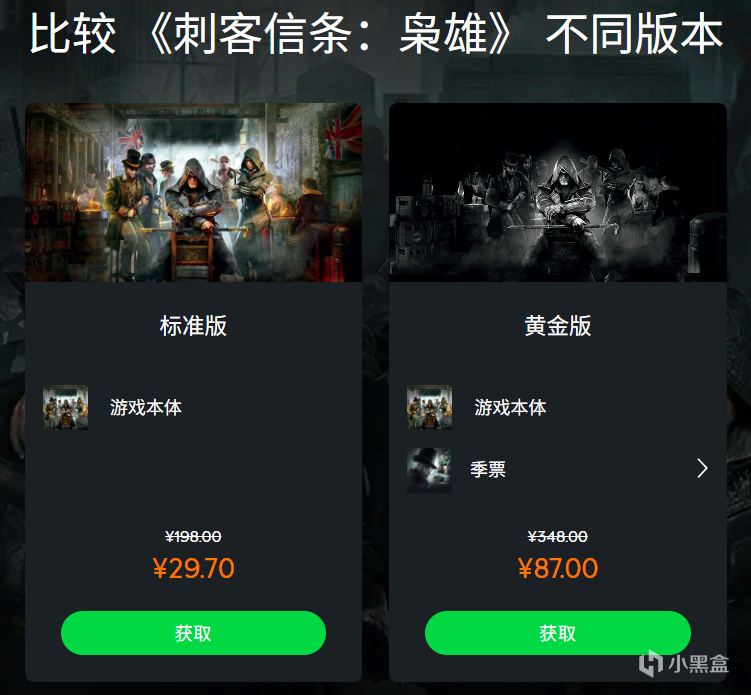
Task: Open the black-and-white 黄金版 banner artwork
Action: pyautogui.click(x=558, y=192)
